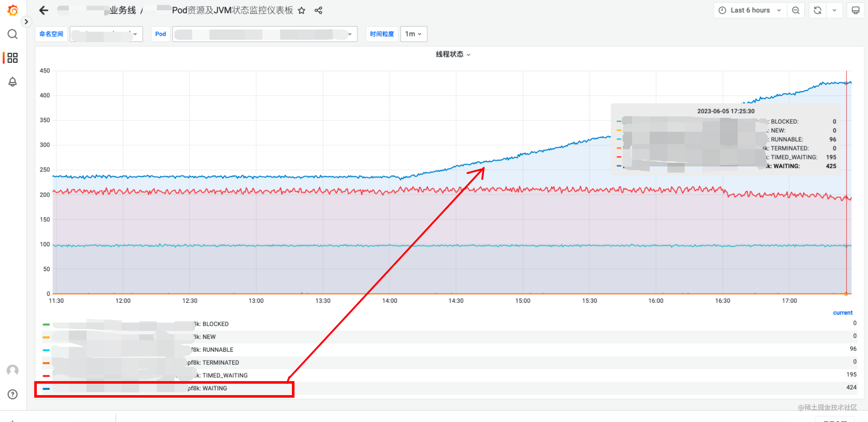Zoom out the time range

tap(795, 10)
